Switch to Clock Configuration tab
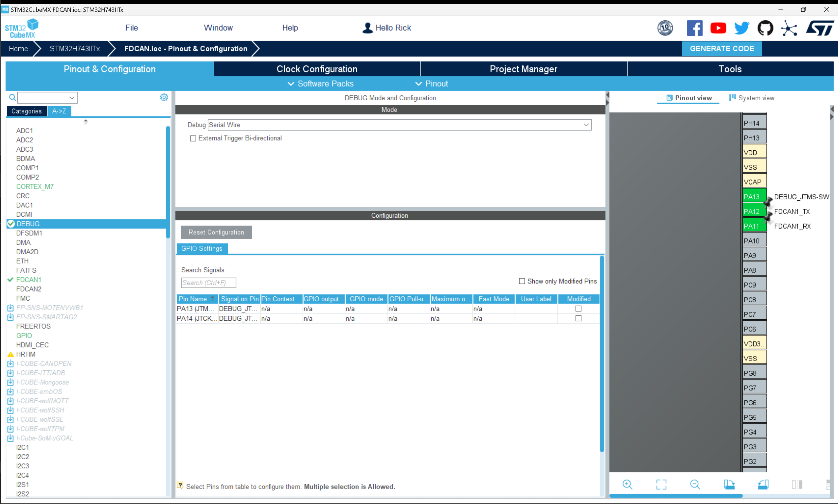The height and width of the screenshot is (504, 838). click(317, 69)
